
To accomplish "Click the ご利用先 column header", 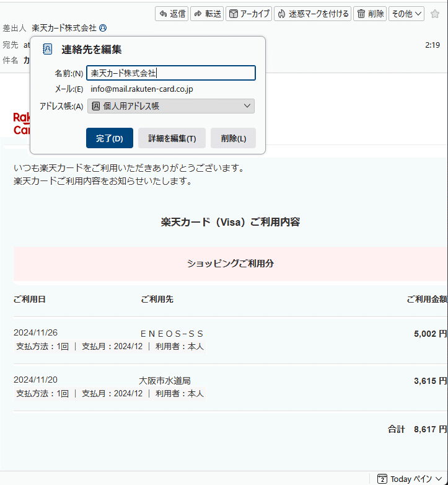I will 157,299.
